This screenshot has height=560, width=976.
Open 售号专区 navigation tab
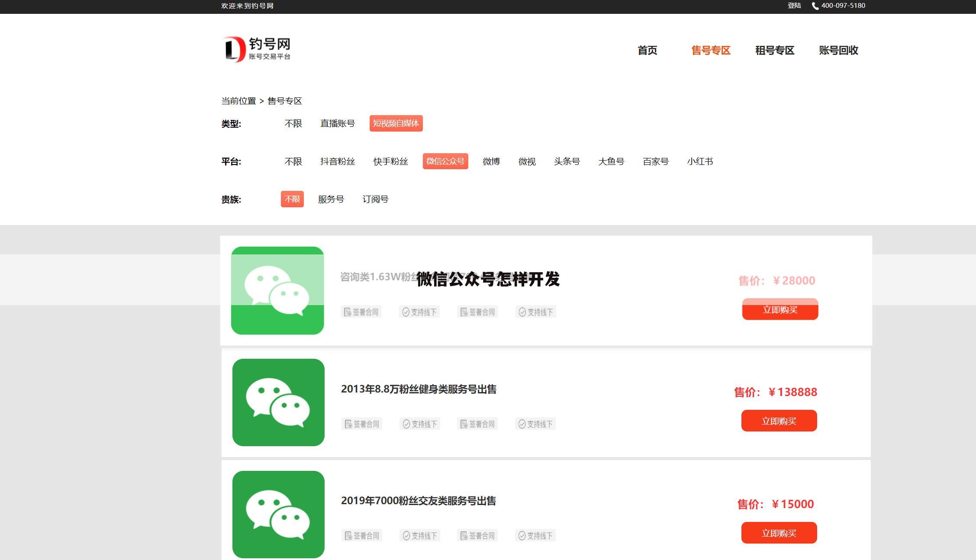coord(711,50)
